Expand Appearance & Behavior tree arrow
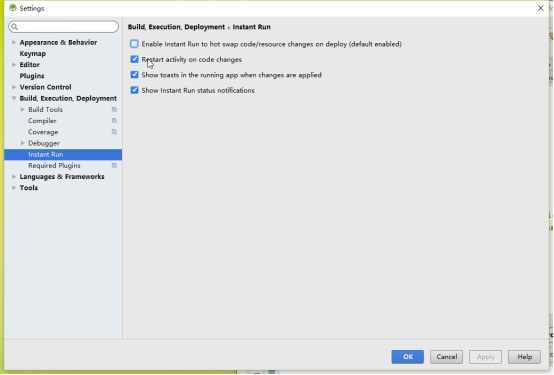Screen dimensions: 554x375 point(14,42)
